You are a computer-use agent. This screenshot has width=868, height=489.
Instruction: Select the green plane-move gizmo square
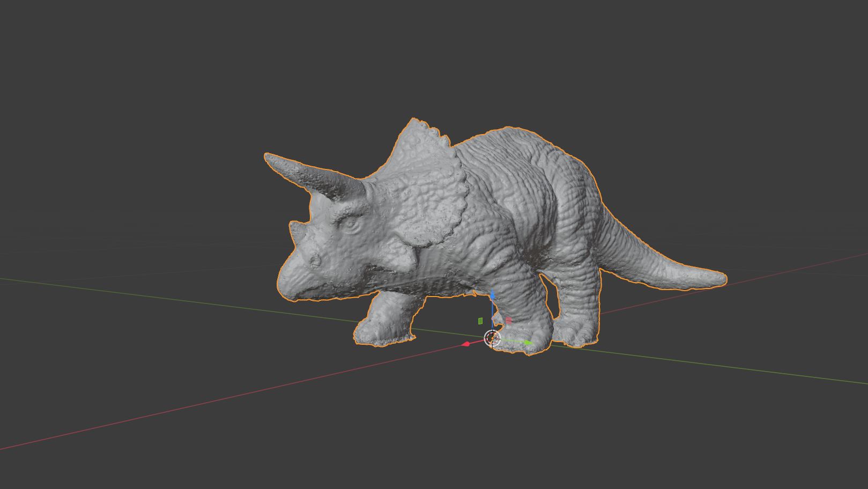[480, 321]
